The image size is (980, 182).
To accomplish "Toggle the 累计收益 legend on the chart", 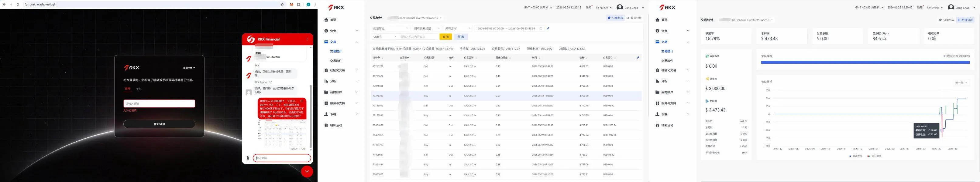I will (x=856, y=156).
